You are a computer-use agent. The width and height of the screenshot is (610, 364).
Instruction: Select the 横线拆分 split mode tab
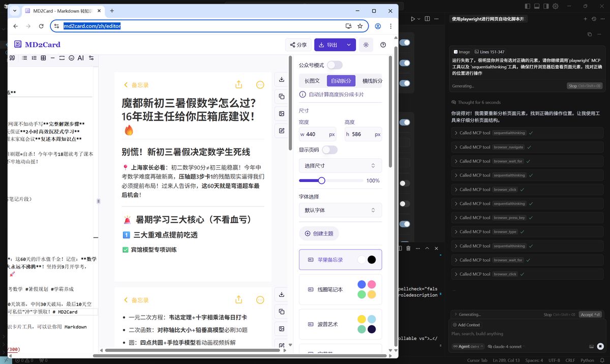[372, 81]
